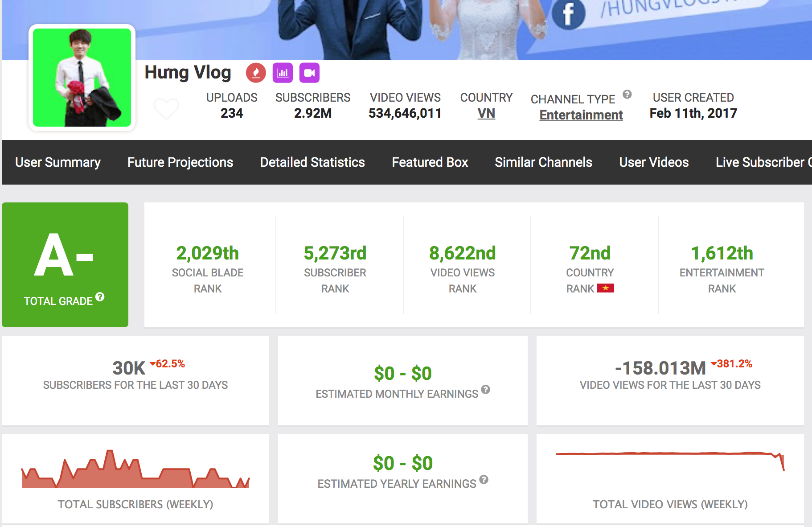This screenshot has width=812, height=527.
Task: Click the $0 - $0 monthly earnings
Action: pos(403,373)
